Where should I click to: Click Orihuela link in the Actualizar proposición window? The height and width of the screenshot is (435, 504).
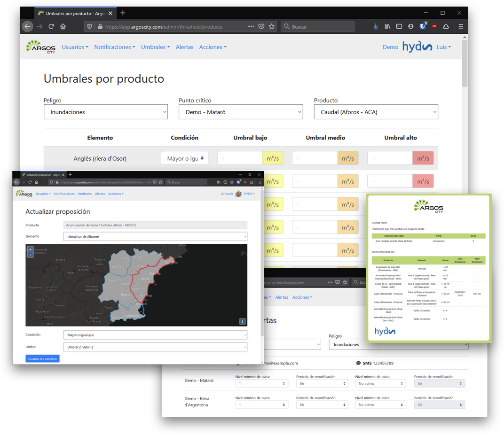pos(227,194)
